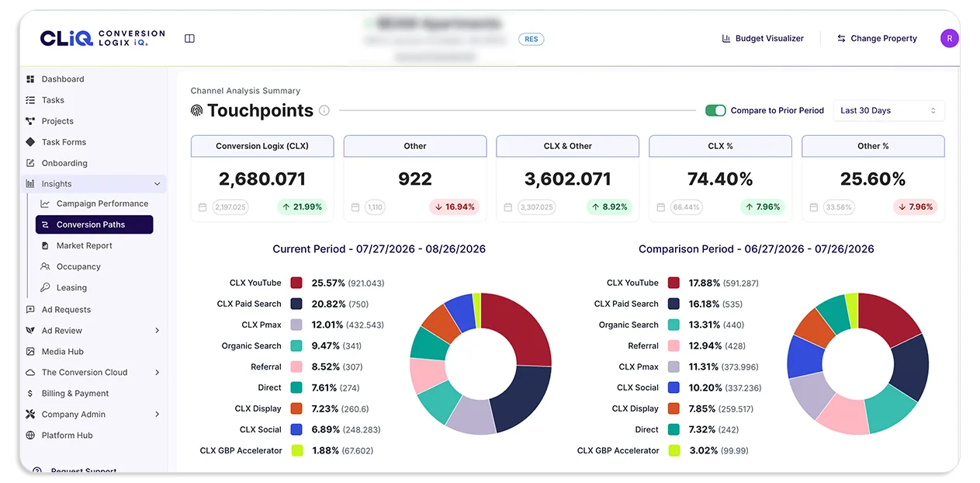The height and width of the screenshot is (483, 980).
Task: Click the Dashboard grid icon
Action: [30, 79]
